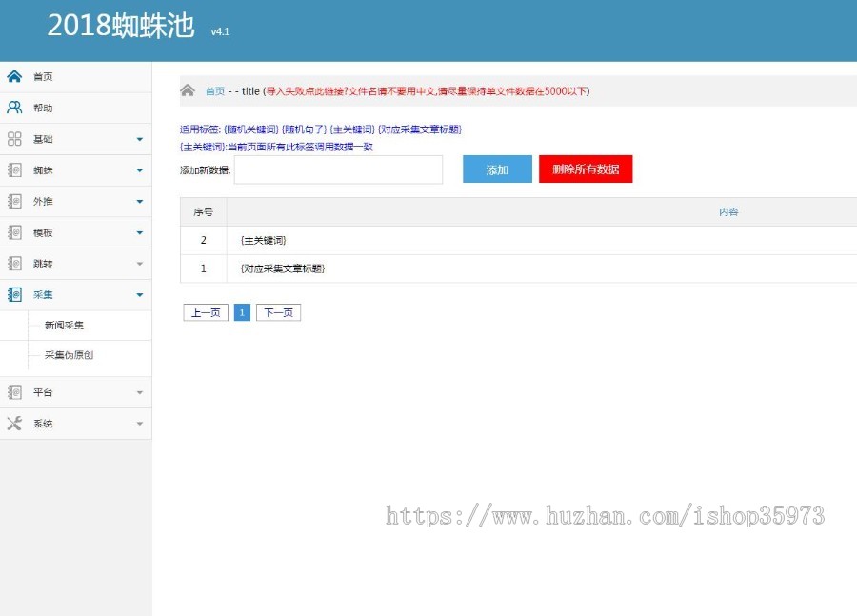Expand the 跳转 menu arrow
857x616 pixels.
click(138, 264)
